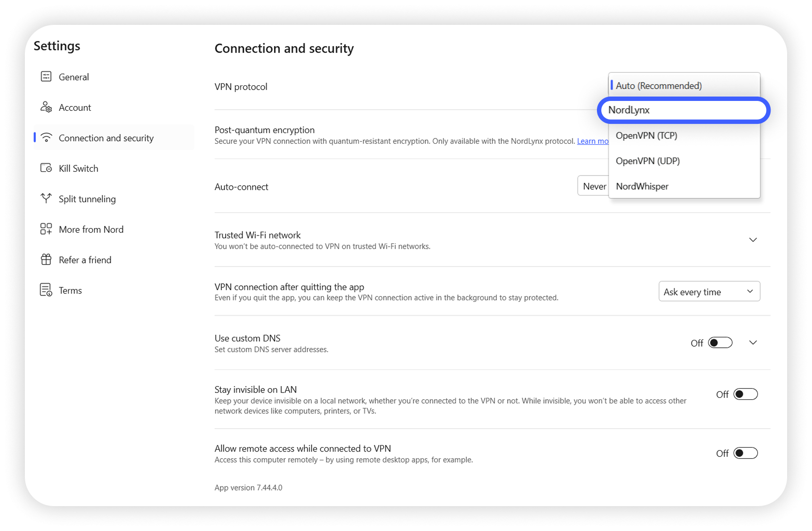This screenshot has height=531, width=812.
Task: Select OpenVPN (UDP) protocol
Action: 684,161
